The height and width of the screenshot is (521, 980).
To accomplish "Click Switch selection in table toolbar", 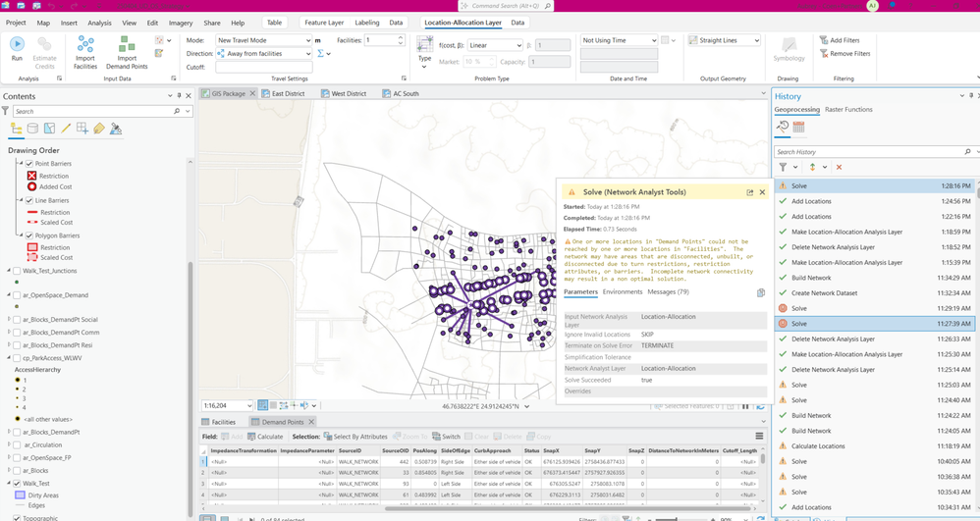I will [445, 437].
